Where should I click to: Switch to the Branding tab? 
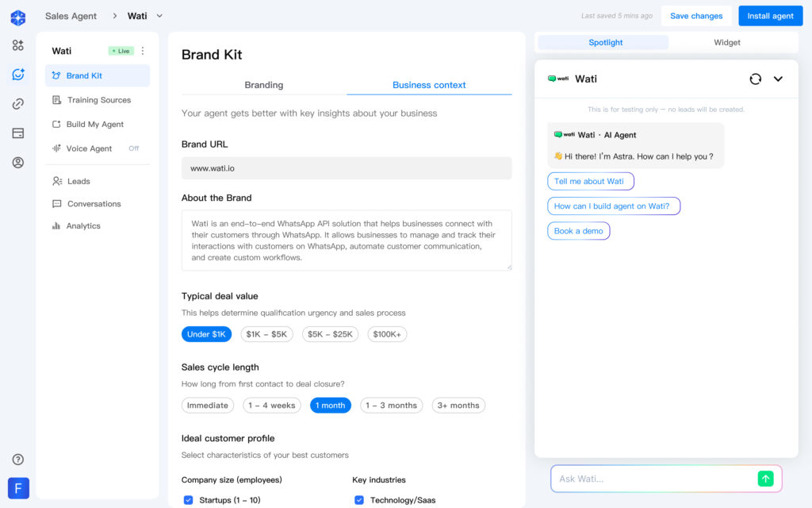[x=263, y=85]
